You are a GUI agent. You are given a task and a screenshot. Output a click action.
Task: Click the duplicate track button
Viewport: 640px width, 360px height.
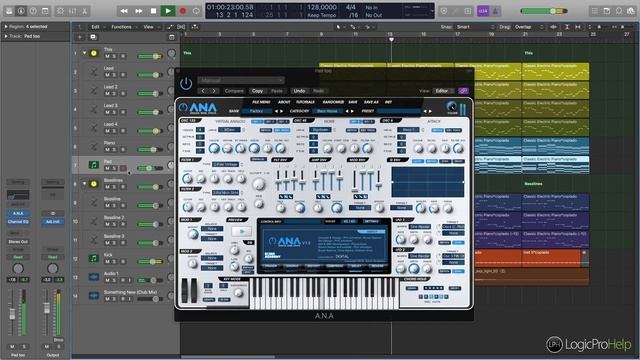[93, 37]
